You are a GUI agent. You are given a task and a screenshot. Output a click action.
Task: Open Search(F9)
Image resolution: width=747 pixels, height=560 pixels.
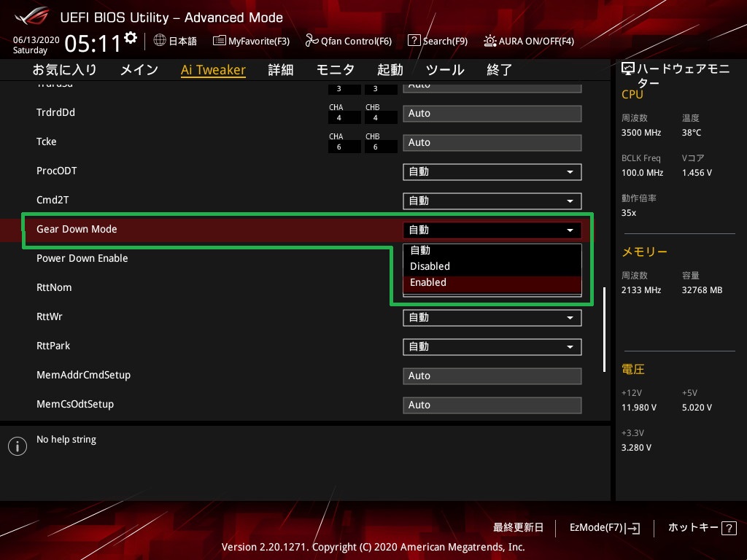pyautogui.click(x=438, y=41)
